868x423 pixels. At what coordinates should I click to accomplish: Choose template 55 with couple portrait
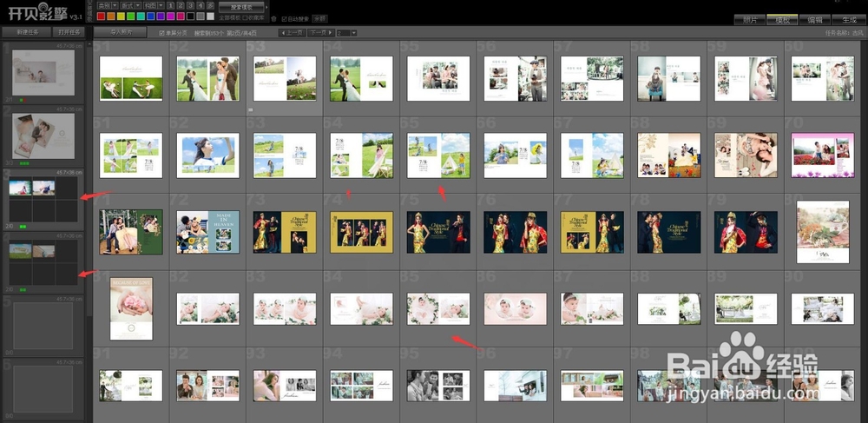pos(438,79)
